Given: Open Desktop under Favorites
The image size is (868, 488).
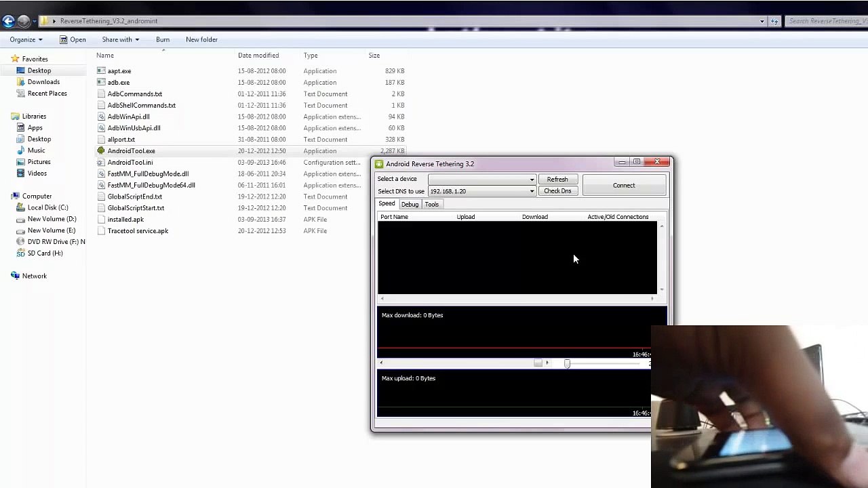Looking at the screenshot, I should click(39, 70).
